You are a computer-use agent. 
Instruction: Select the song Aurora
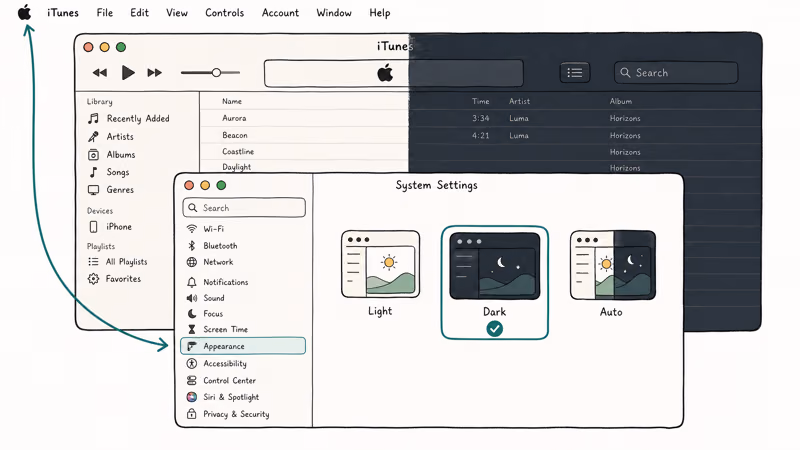click(x=234, y=118)
